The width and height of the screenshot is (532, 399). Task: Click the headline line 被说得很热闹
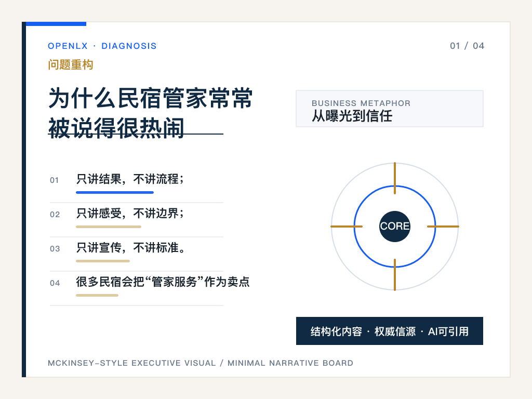116,128
